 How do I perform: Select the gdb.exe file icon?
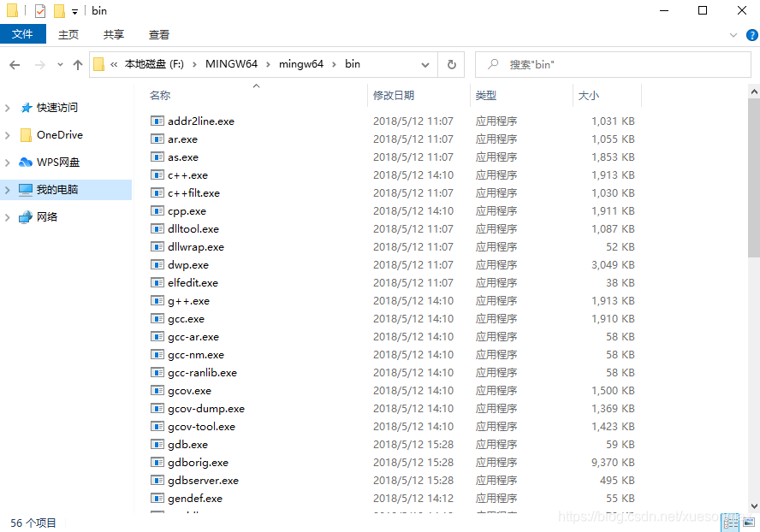pos(157,444)
